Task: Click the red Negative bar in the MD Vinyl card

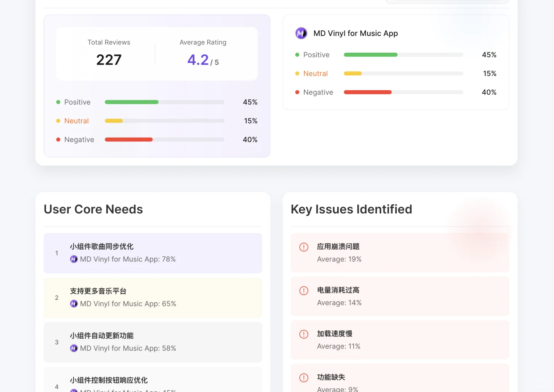Action: point(368,92)
